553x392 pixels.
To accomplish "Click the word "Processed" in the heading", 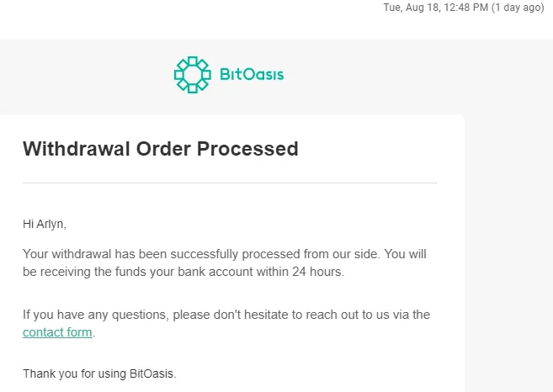I will pyautogui.click(x=247, y=149).
